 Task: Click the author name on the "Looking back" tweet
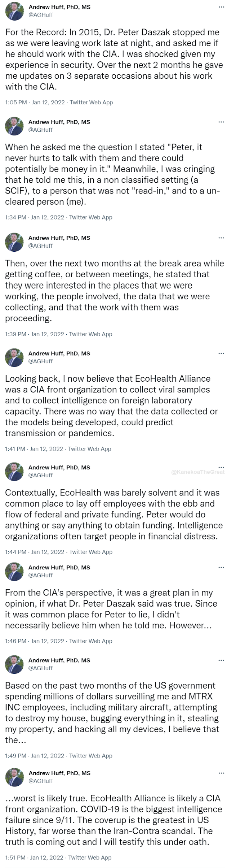[59, 353]
